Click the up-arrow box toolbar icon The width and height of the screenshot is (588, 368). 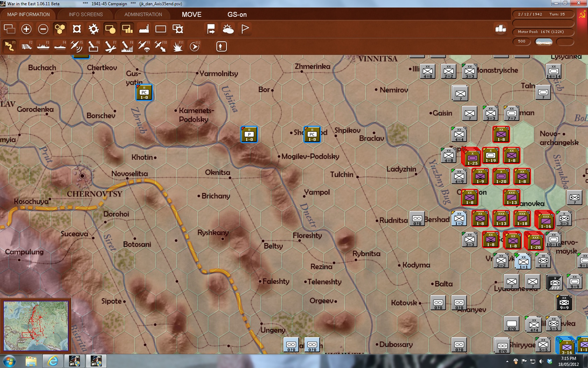coord(221,46)
